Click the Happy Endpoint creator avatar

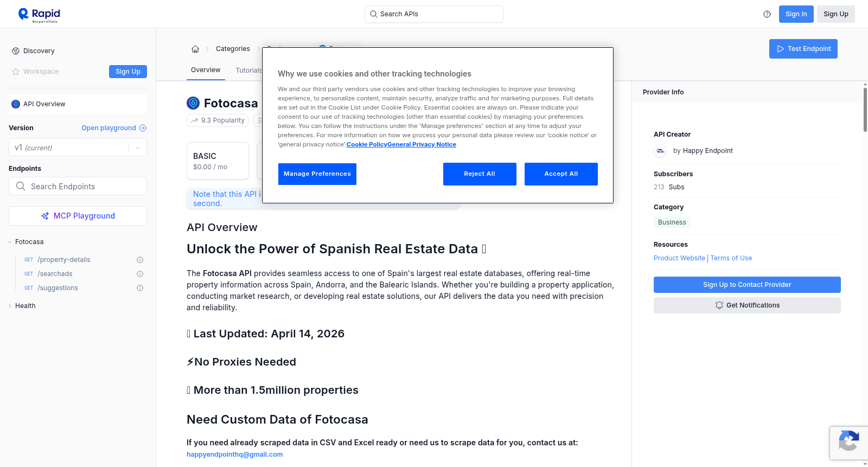pyautogui.click(x=660, y=151)
